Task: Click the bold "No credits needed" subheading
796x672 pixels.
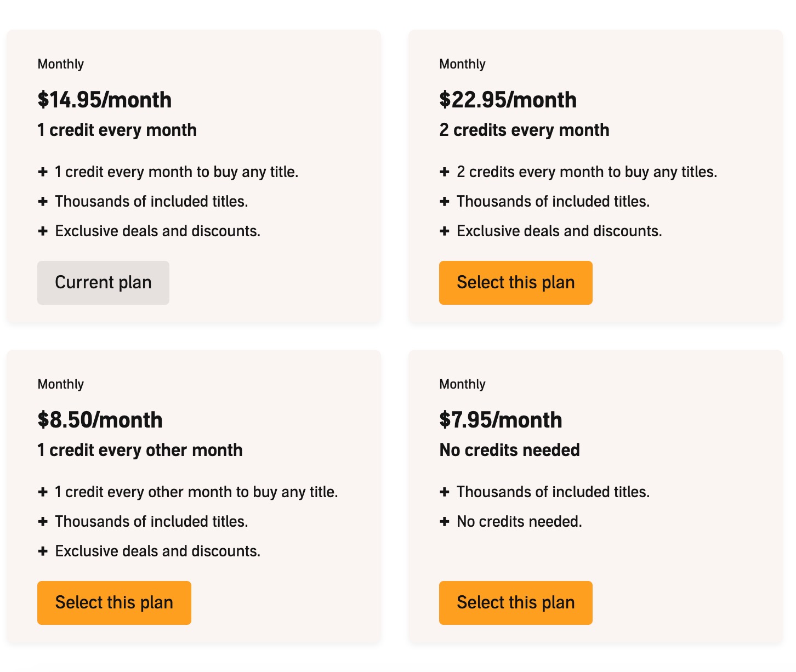Action: coord(509,450)
